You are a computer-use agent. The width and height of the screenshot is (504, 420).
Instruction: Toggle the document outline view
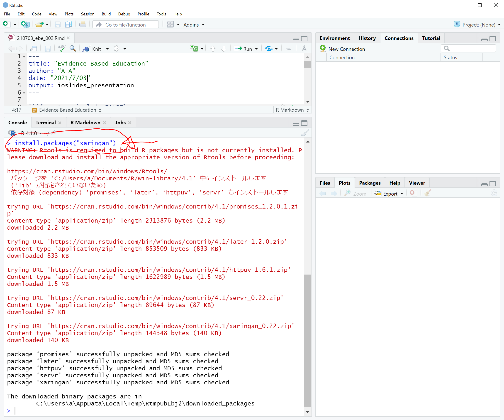[288, 49]
